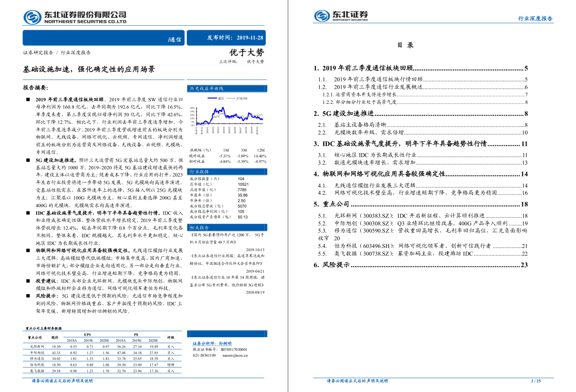Screen dimensions: 576x392
Task: Open entry 5.5 奥飞数据 (300738.SZ)
Action: pyautogui.click(x=423, y=253)
